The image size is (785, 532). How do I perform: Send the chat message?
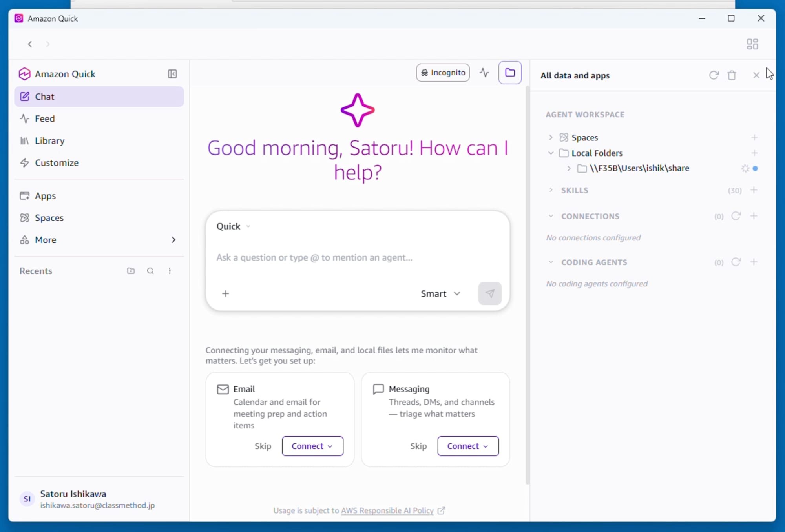pos(489,293)
